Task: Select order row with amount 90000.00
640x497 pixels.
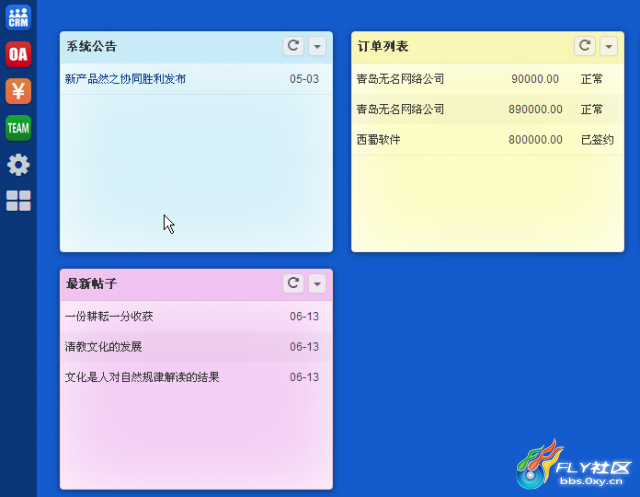Action: coord(487,79)
